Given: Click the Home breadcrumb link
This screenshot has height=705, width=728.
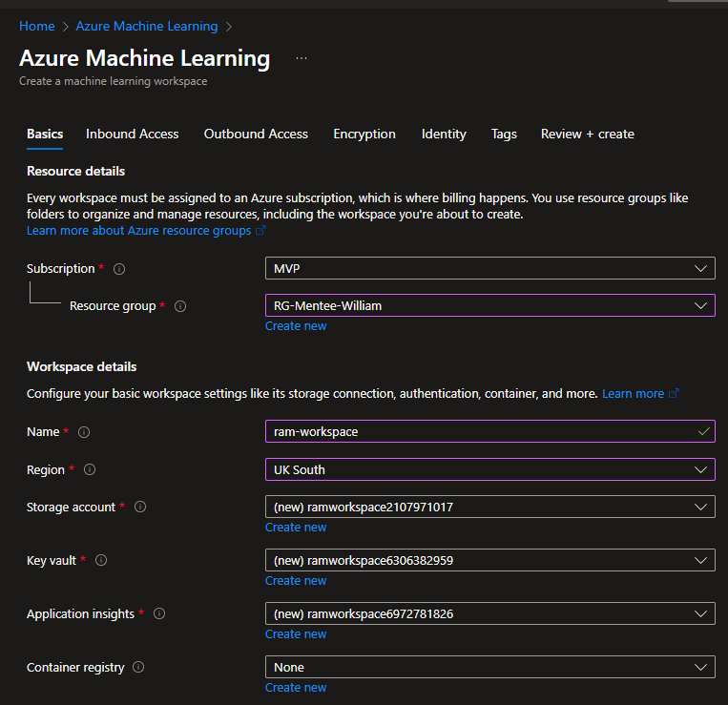Looking at the screenshot, I should [36, 26].
